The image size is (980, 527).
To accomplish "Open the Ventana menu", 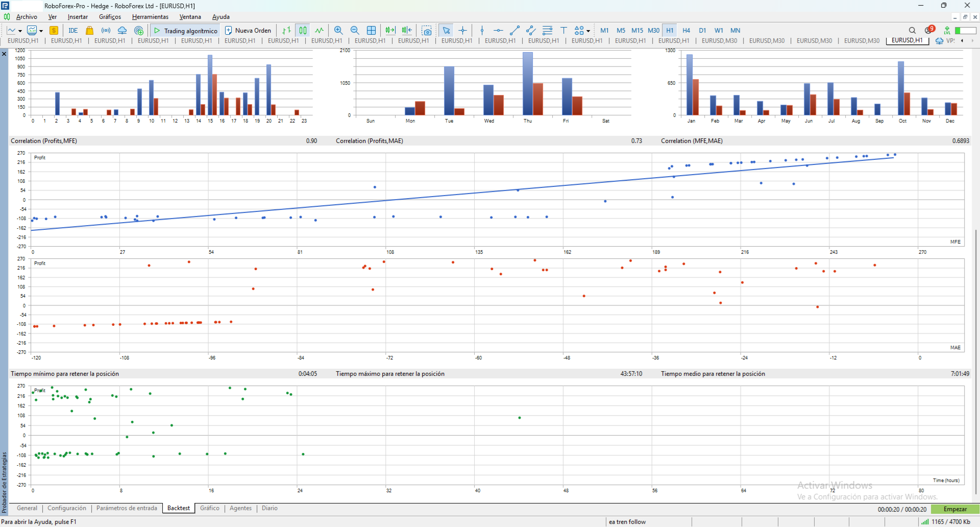I will tap(190, 17).
